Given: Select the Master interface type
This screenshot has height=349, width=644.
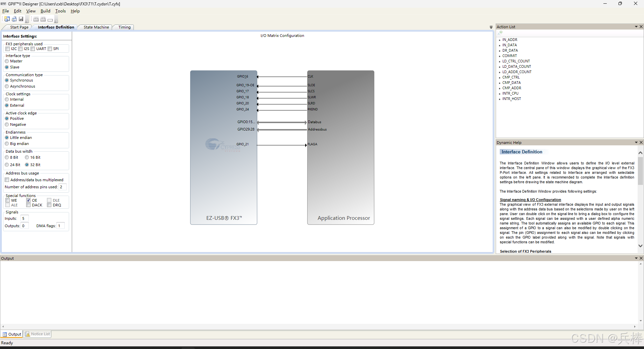Looking at the screenshot, I should 7,61.
